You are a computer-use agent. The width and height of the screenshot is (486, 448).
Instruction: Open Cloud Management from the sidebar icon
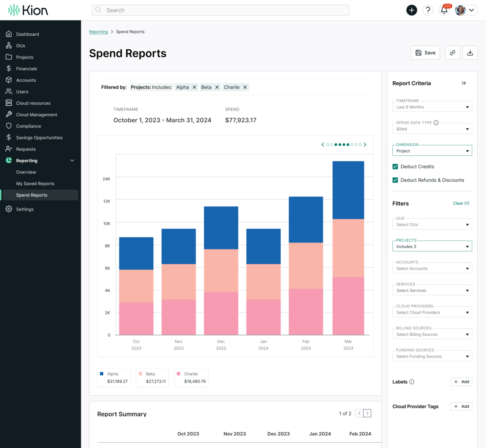tap(9, 114)
